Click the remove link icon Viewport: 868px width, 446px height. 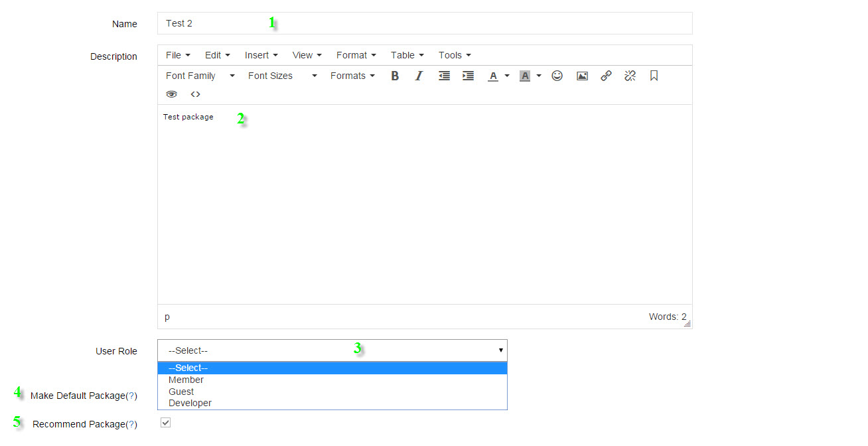click(630, 76)
